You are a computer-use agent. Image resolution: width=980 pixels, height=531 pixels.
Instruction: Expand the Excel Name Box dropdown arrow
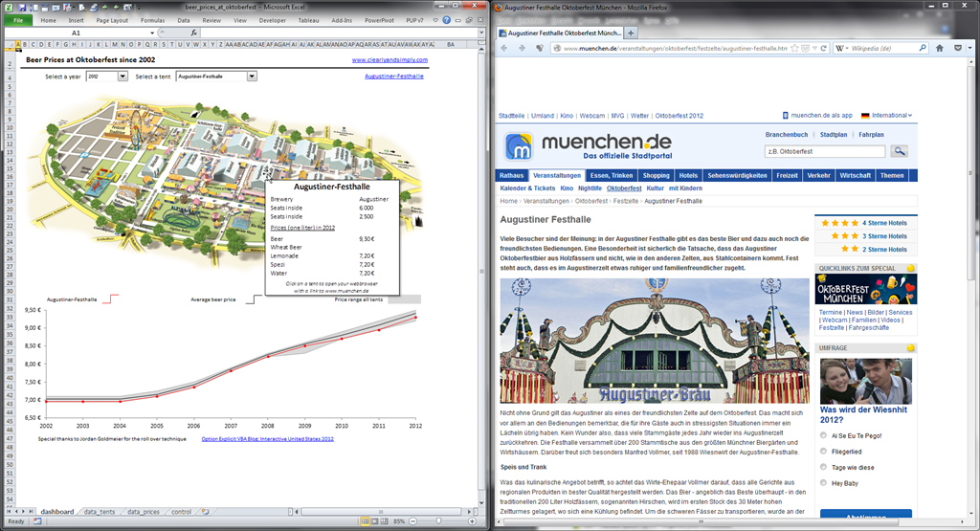coord(152,33)
